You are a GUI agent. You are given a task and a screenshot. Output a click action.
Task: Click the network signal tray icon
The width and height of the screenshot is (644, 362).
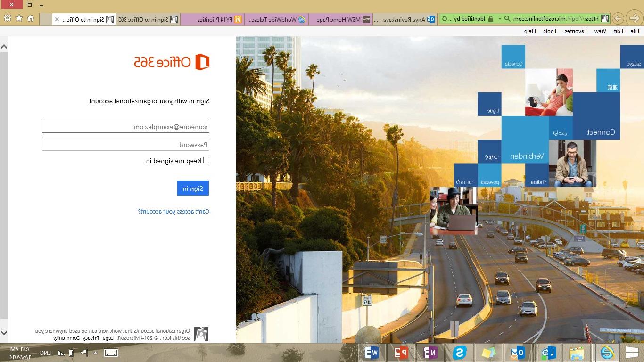pyautogui.click(x=61, y=353)
